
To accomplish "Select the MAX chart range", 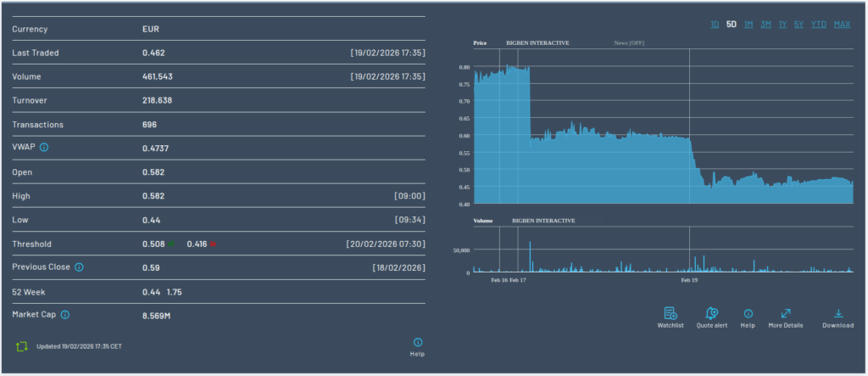I will tap(842, 25).
